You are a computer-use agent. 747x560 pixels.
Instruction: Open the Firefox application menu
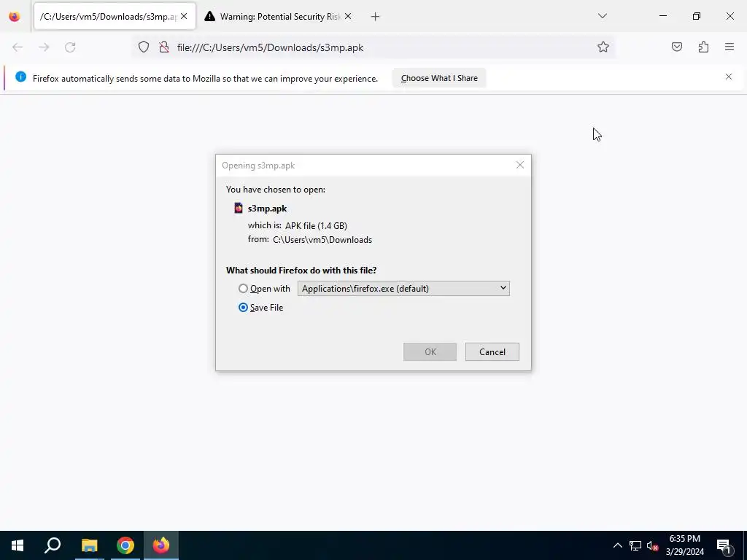click(729, 47)
